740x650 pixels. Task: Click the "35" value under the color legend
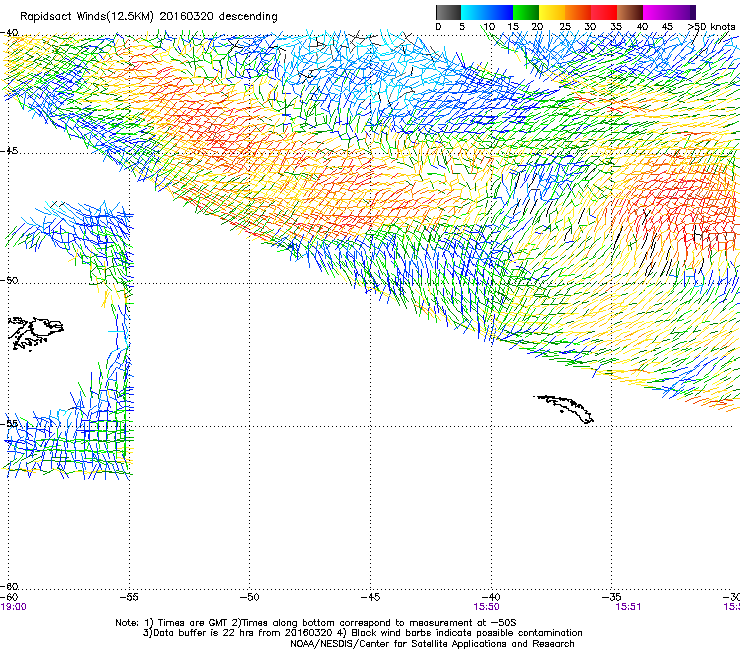point(616,27)
